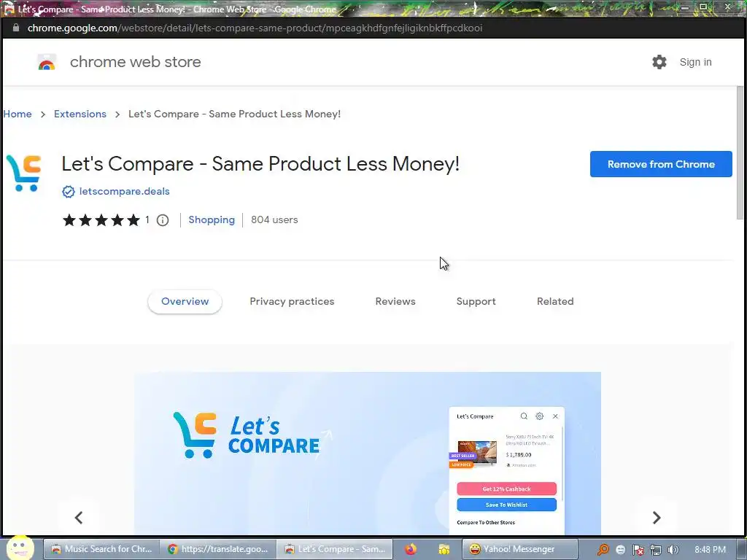The width and height of the screenshot is (747, 560).
Task: Open the Related tab
Action: pyautogui.click(x=555, y=301)
